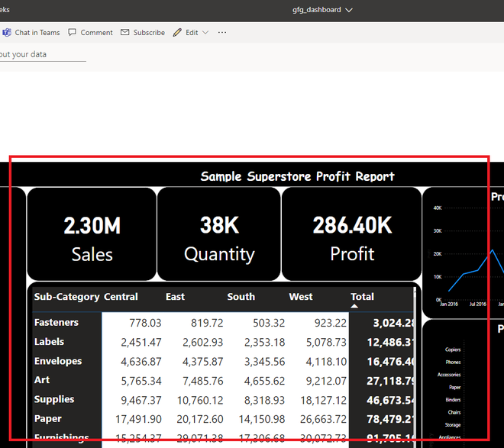This screenshot has height=448, width=504.
Task: Click the Chat in Teams icon
Action: pos(7,33)
